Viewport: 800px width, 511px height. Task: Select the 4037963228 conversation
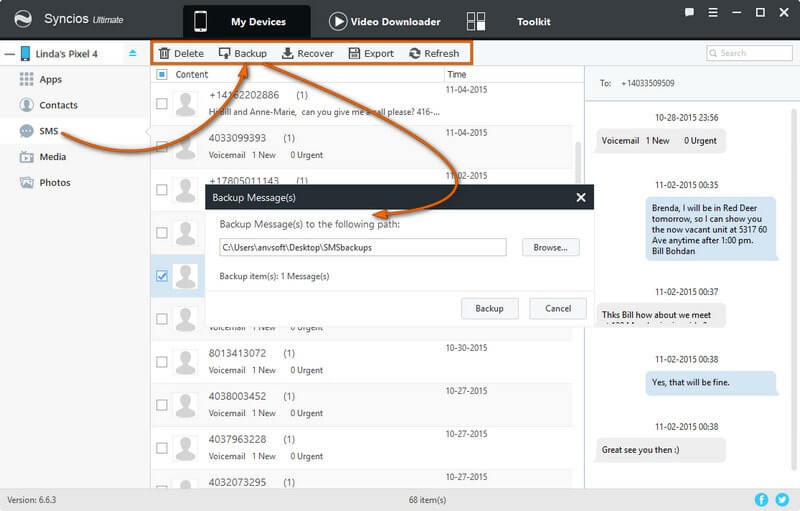point(361,448)
